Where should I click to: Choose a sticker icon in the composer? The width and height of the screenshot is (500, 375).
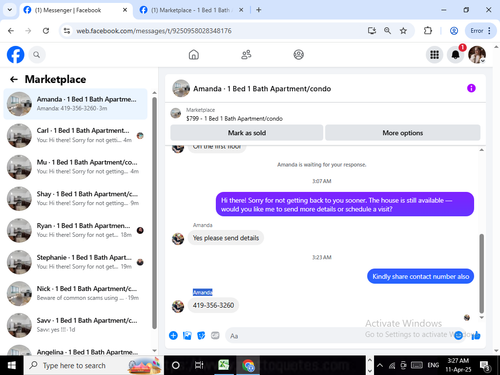(x=201, y=335)
